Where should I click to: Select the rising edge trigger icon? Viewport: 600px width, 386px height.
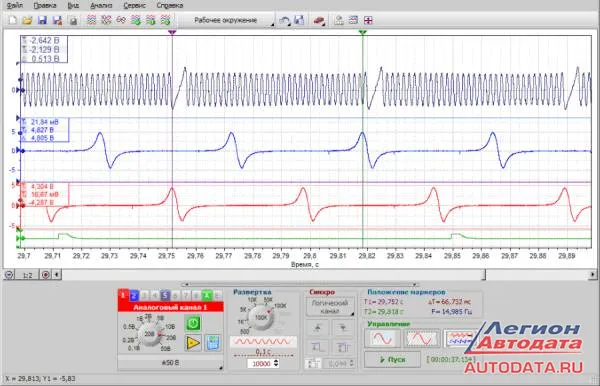coord(317,328)
